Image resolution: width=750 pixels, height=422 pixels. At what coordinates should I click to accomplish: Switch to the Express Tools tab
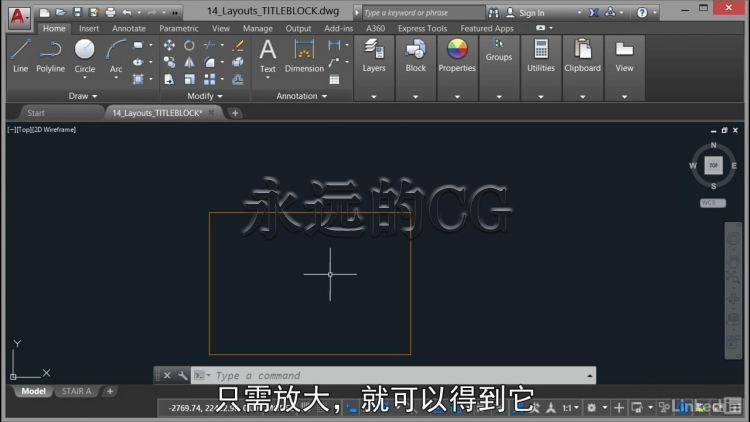[x=422, y=29]
